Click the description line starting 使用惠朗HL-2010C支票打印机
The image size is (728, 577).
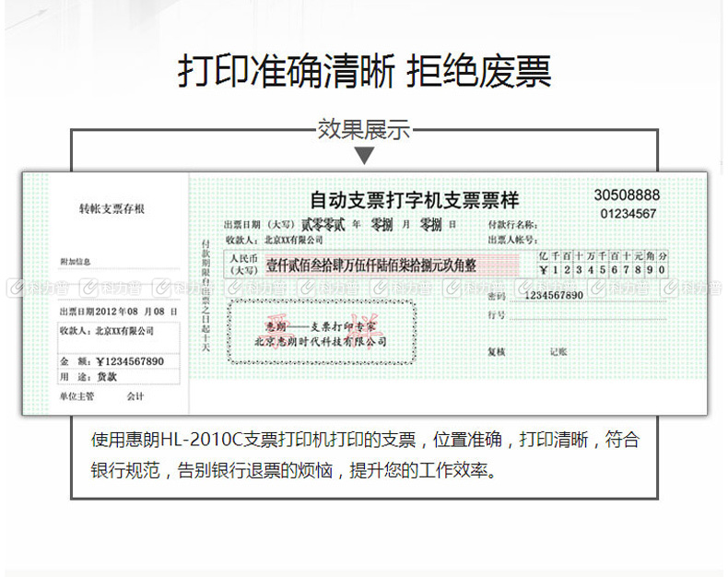[x=366, y=440]
